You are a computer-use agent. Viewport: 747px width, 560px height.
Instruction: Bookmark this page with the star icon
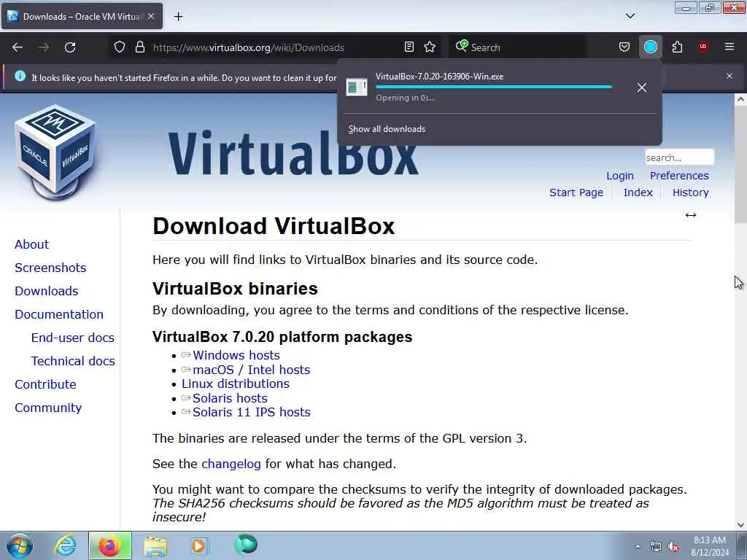[x=430, y=47]
